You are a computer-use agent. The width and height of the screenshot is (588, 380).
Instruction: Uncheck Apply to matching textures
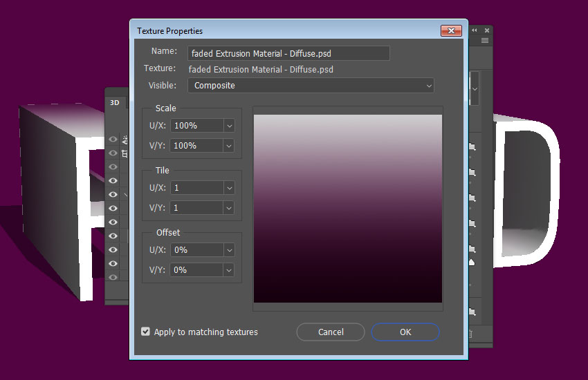[145, 332]
